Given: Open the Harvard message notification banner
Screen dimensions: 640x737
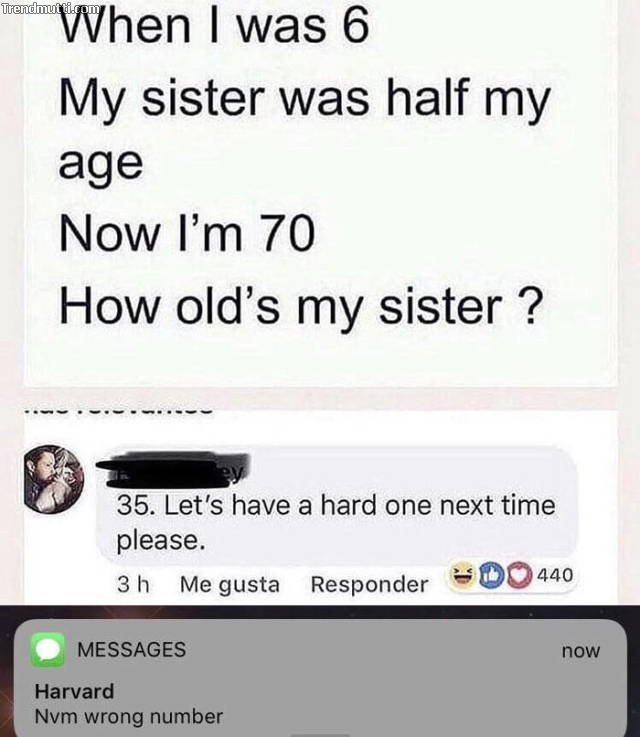Looking at the screenshot, I should (320, 678).
